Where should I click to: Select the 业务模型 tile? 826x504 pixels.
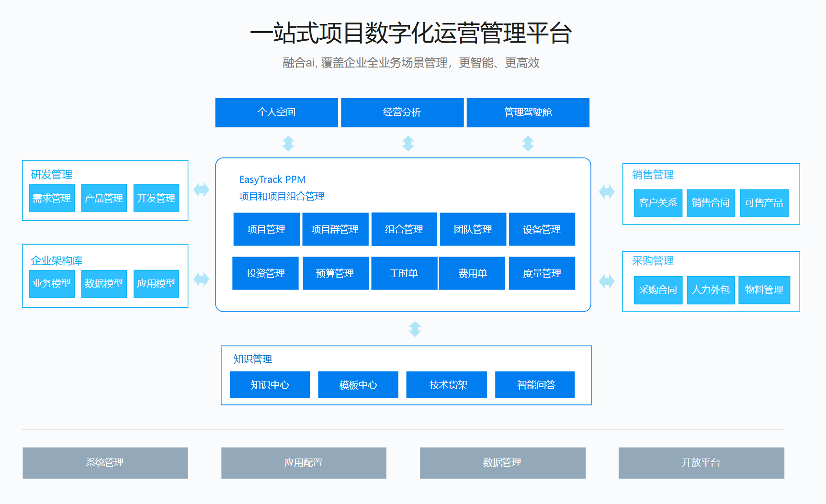tap(52, 284)
